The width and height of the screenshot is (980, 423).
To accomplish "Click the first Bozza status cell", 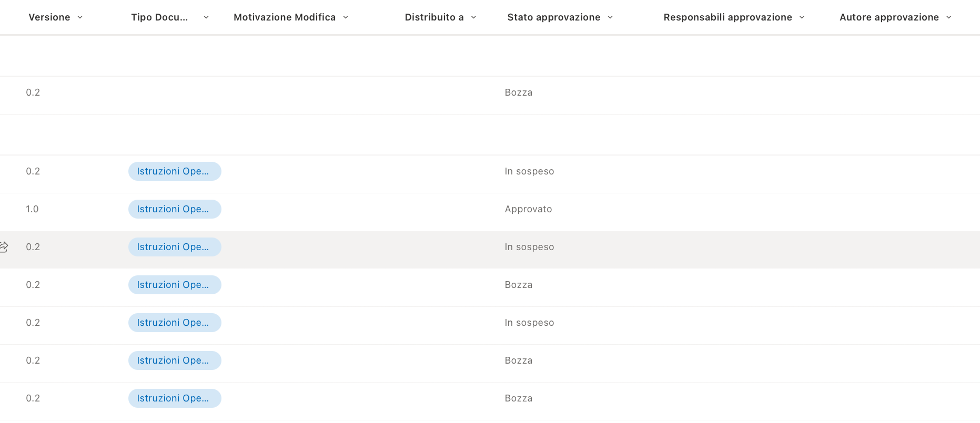I will [x=519, y=92].
